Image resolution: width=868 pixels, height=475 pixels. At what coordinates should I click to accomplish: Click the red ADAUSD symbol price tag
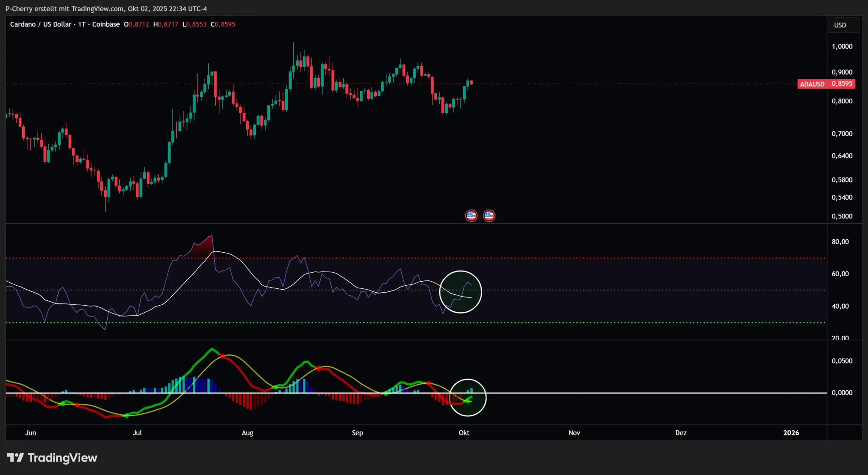pos(812,84)
